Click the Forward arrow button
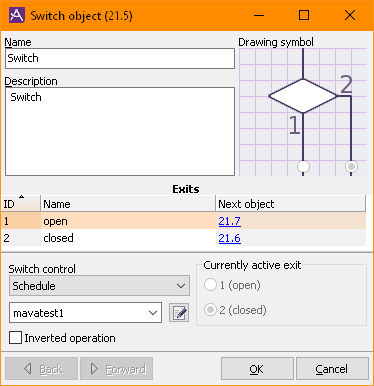Image resolution: width=374 pixels, height=386 pixels. pos(117,369)
